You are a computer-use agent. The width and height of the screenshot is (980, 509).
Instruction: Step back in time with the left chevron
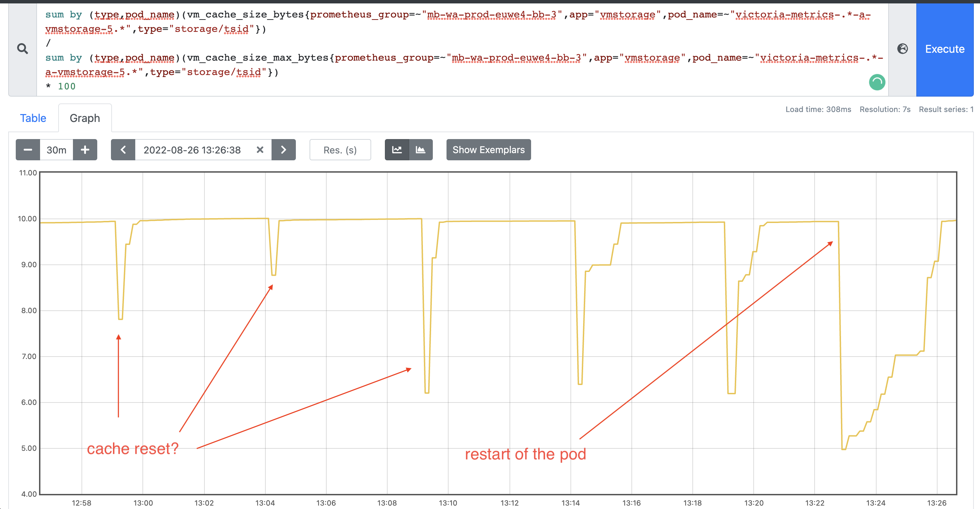coord(123,150)
